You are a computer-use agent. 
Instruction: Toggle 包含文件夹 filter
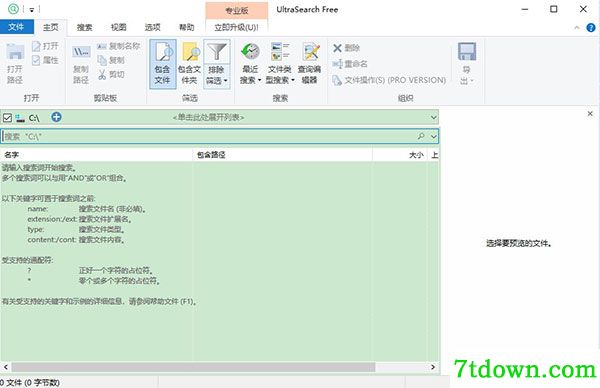coord(189,64)
